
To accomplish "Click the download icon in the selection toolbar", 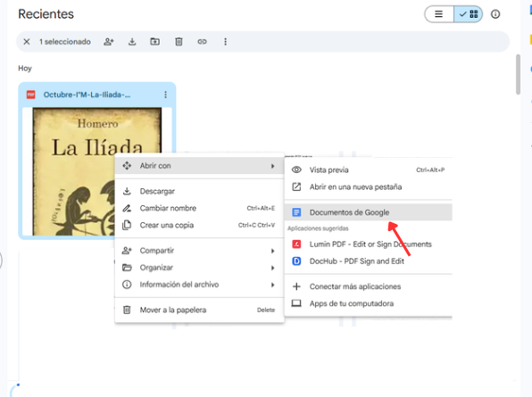I will 132,42.
